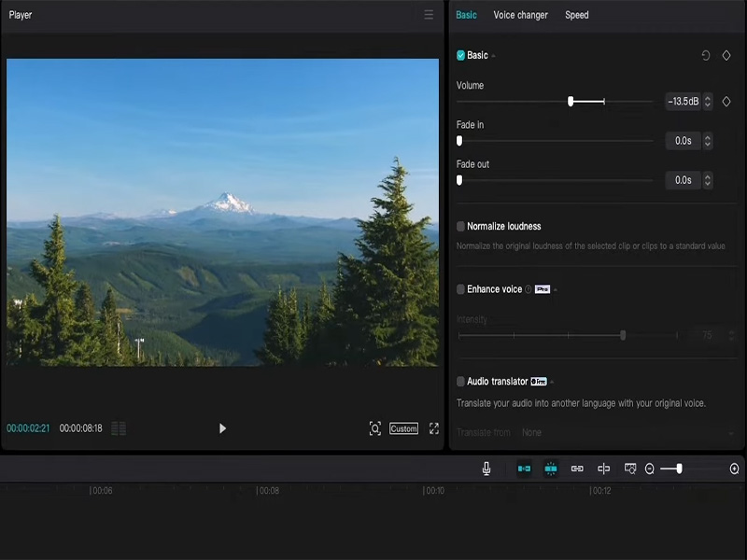Collapse the Basic settings section
The image size is (747, 560).
[x=493, y=54]
